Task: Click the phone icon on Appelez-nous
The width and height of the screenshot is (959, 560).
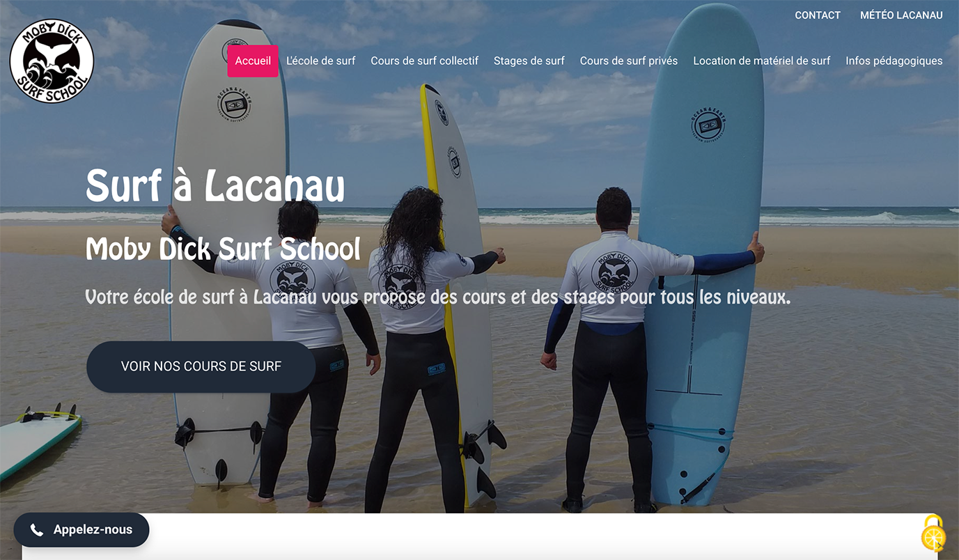Action: pyautogui.click(x=37, y=530)
